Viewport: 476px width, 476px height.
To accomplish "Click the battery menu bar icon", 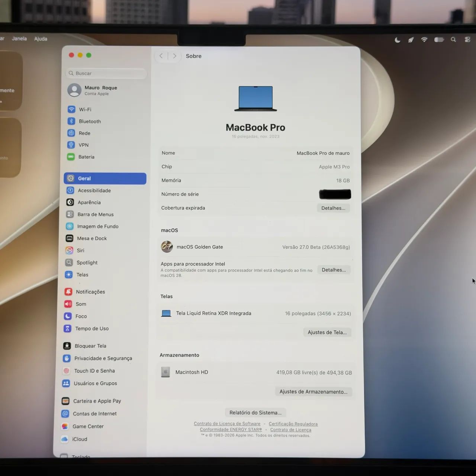I will tap(439, 39).
